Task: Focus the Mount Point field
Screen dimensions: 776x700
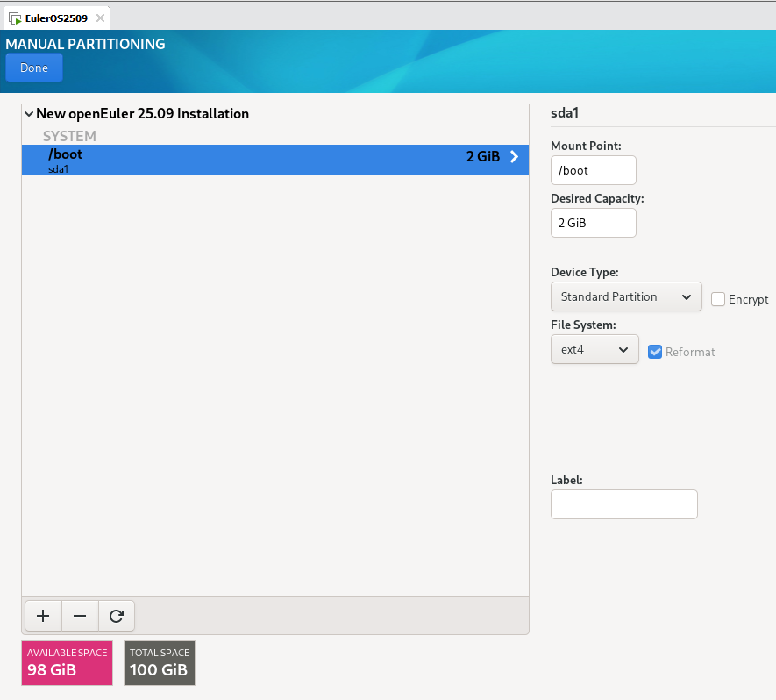Action: tap(594, 170)
